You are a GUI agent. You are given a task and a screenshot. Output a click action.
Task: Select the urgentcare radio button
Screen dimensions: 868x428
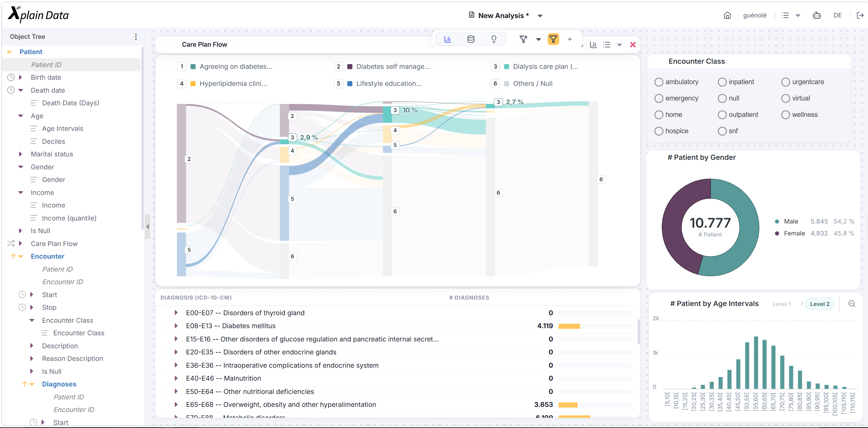[786, 82]
